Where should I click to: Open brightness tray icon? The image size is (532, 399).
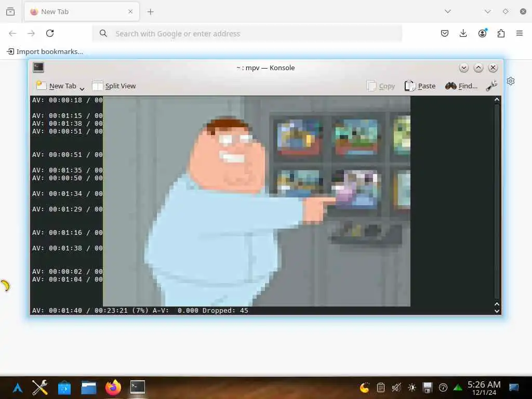coord(412,388)
